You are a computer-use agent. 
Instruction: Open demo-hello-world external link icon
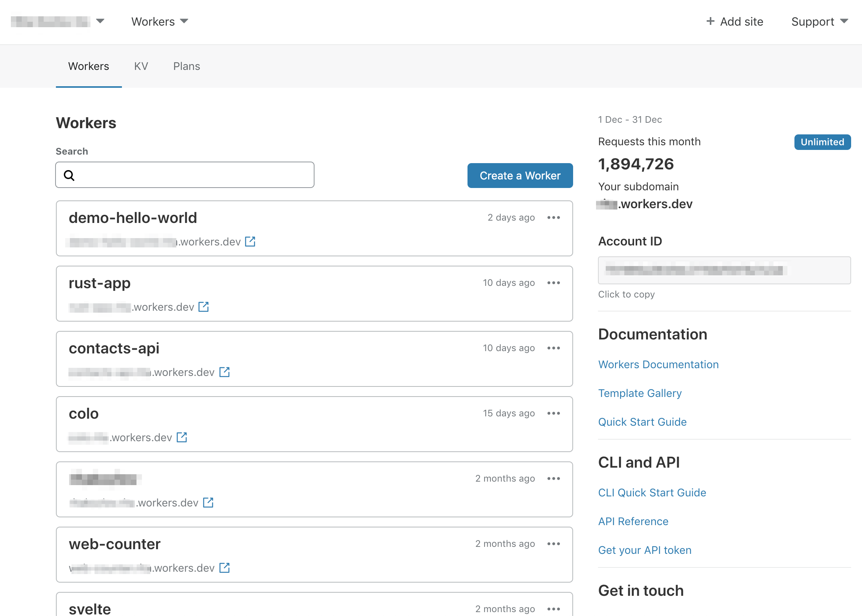[x=250, y=242]
